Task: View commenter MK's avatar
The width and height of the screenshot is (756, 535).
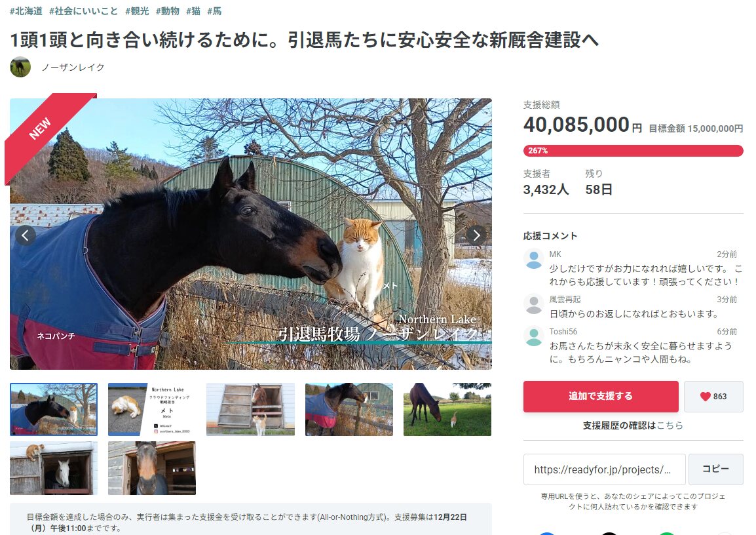Action: (x=534, y=259)
